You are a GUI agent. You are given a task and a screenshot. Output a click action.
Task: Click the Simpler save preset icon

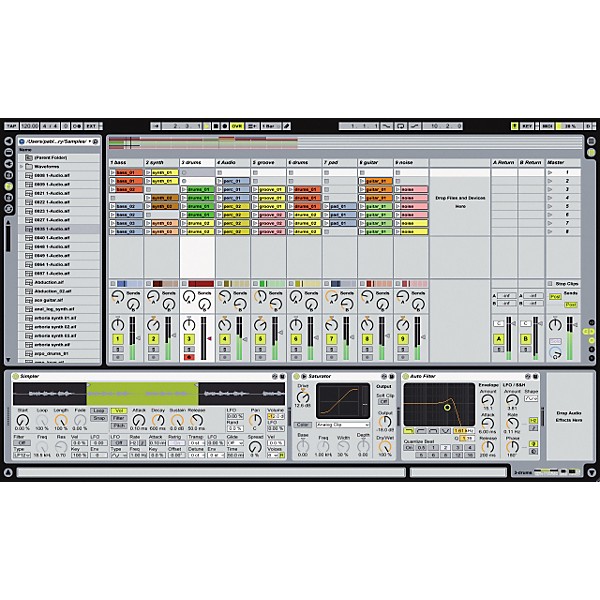click(x=282, y=377)
